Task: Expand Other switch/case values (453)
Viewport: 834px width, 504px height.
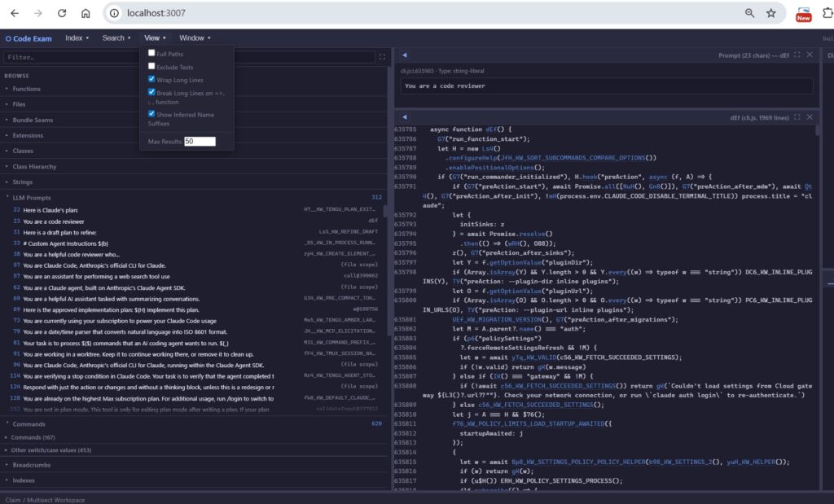Action: [51, 449]
